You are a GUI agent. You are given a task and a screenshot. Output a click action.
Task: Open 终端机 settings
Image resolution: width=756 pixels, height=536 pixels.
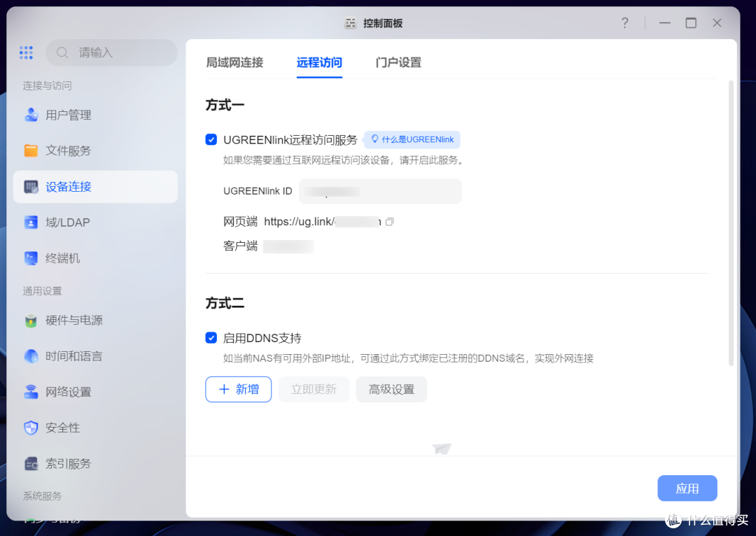(x=95, y=258)
